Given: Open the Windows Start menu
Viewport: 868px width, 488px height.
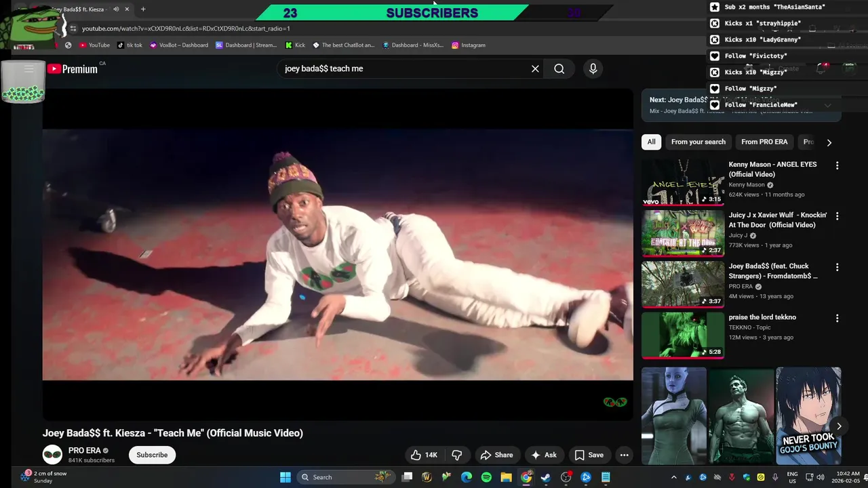Looking at the screenshot, I should 285,477.
